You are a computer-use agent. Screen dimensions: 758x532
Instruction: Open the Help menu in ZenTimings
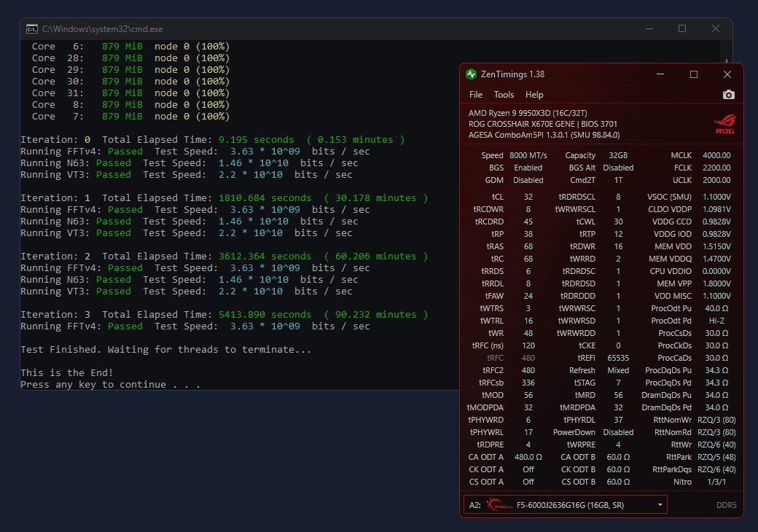click(534, 95)
